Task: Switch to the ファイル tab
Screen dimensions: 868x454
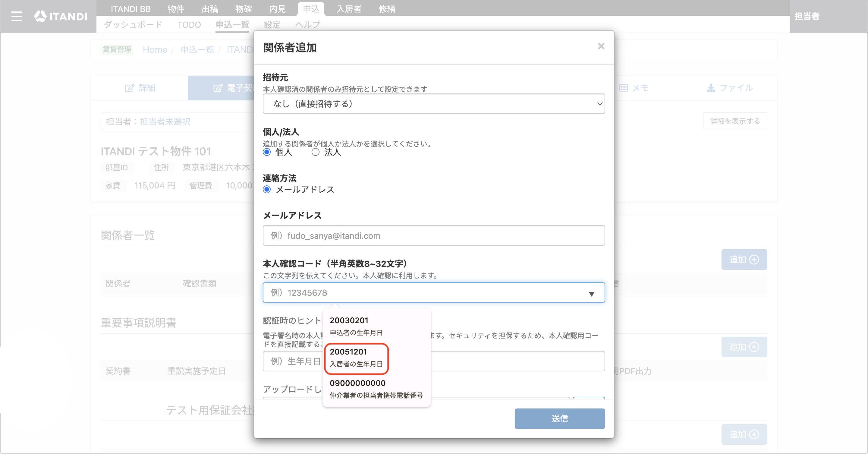Action: (729, 88)
